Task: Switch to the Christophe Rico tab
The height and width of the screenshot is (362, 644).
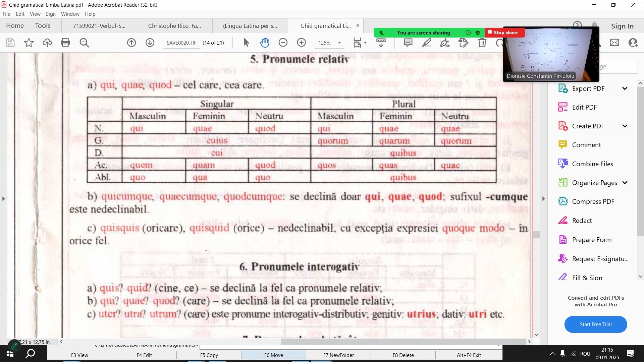Action: point(174,26)
